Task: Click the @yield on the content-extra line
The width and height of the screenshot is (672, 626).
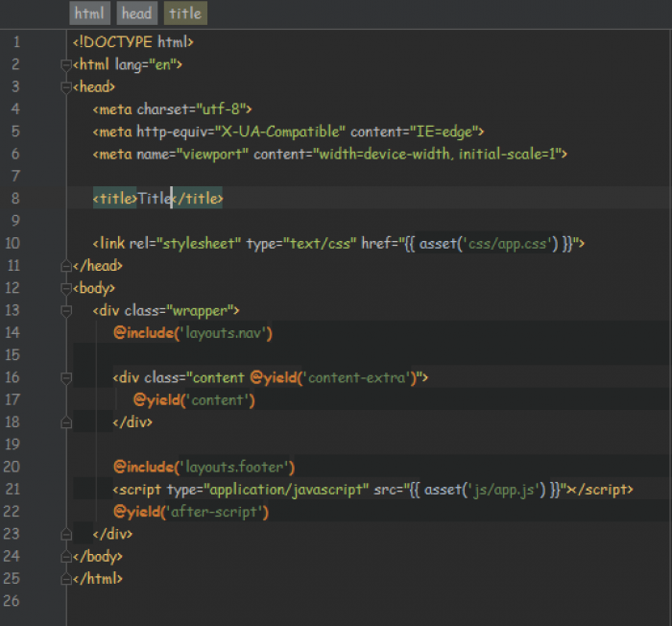Action: pos(274,377)
